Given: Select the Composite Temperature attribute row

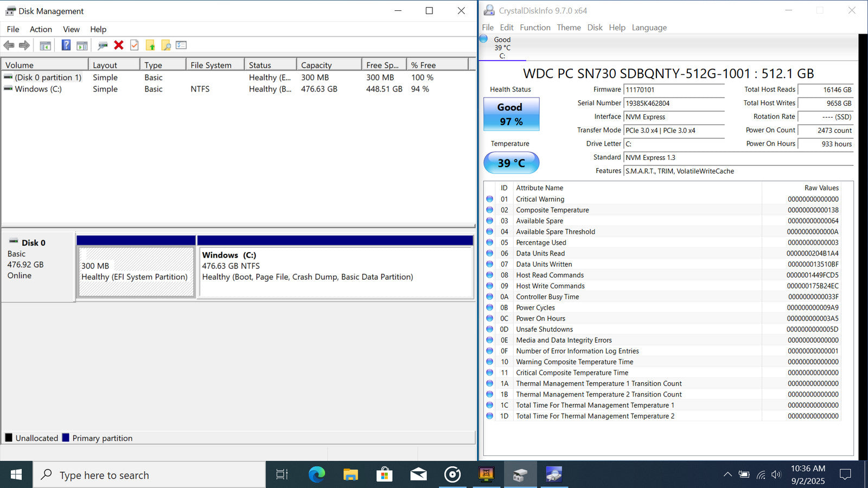Looking at the screenshot, I should click(662, 210).
